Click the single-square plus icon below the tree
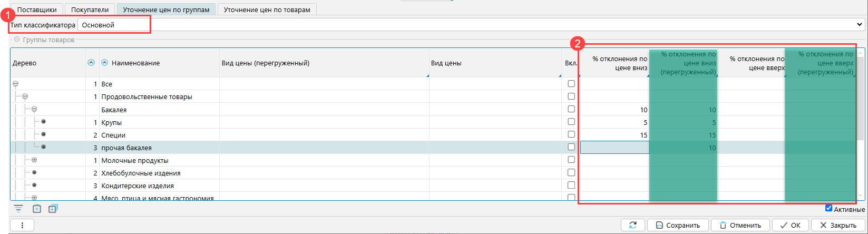Image resolution: width=868 pixels, height=234 pixels. pyautogui.click(x=37, y=209)
